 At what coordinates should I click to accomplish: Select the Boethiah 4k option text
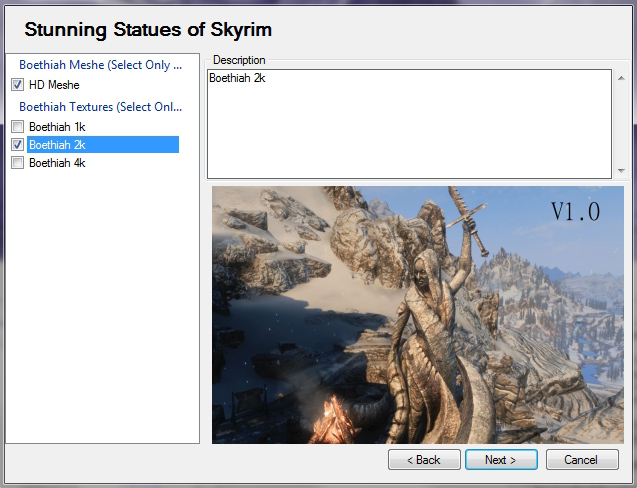[57, 163]
